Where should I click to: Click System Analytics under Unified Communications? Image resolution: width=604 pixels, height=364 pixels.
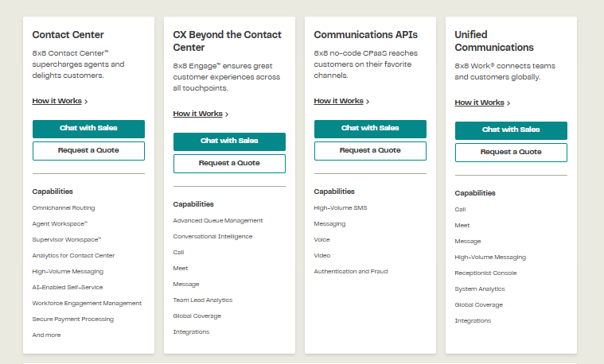tap(480, 289)
